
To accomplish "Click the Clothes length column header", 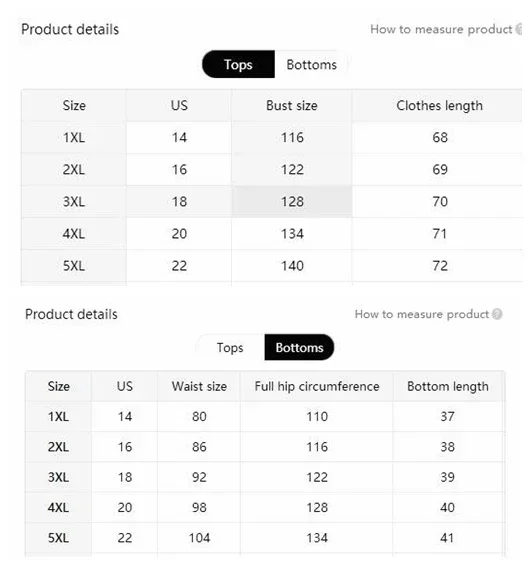I will click(x=439, y=106).
